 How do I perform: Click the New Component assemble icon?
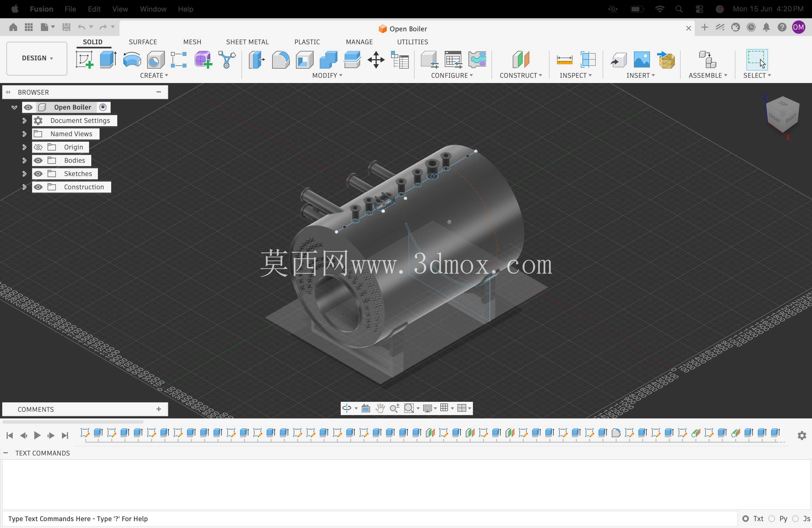click(x=708, y=60)
